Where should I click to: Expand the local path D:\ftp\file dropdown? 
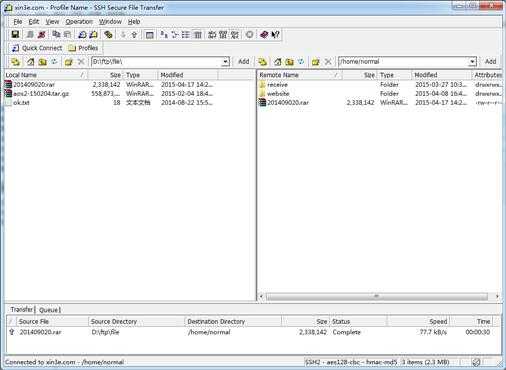coord(226,62)
